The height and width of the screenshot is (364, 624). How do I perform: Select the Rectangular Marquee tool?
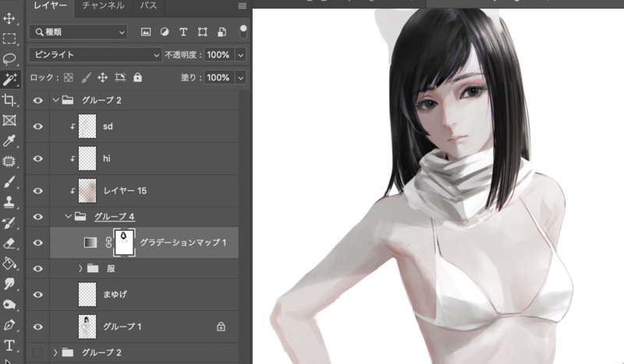(9, 39)
